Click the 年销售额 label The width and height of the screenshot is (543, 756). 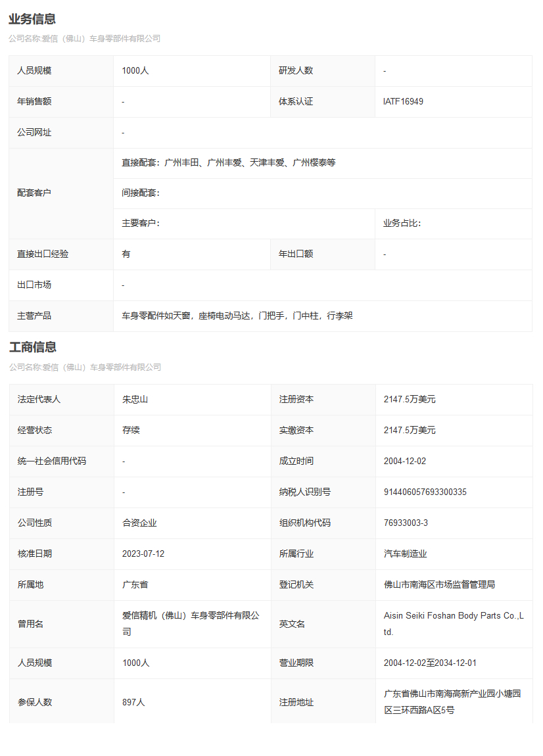click(x=34, y=101)
